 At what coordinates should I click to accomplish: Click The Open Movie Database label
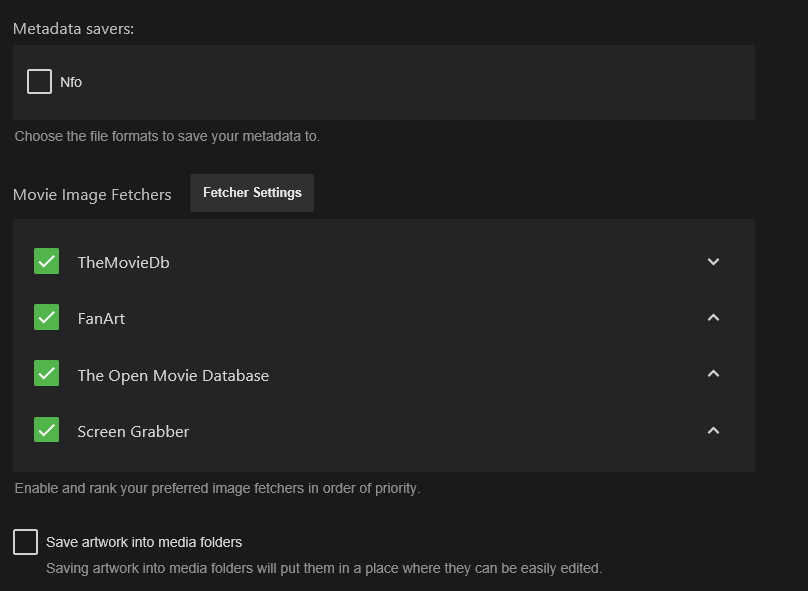(173, 376)
